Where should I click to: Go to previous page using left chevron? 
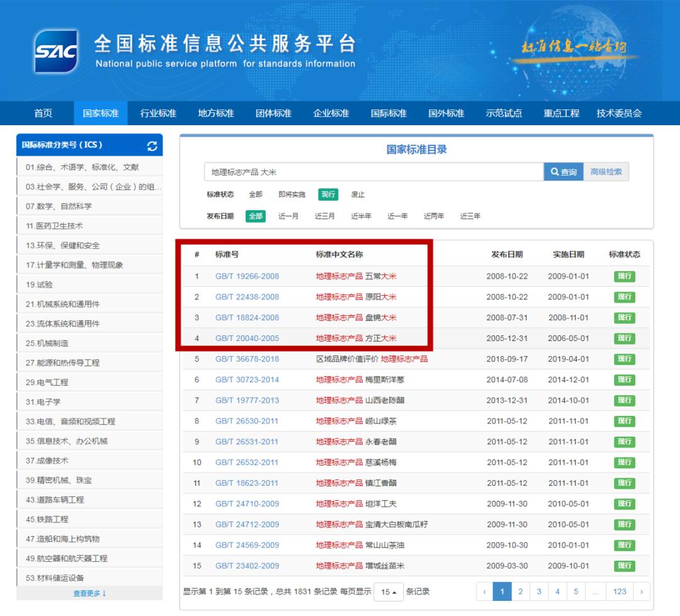484,591
